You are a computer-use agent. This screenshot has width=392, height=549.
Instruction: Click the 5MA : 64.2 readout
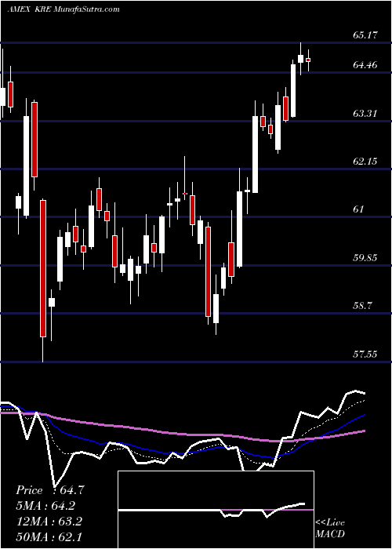[x=45, y=506]
